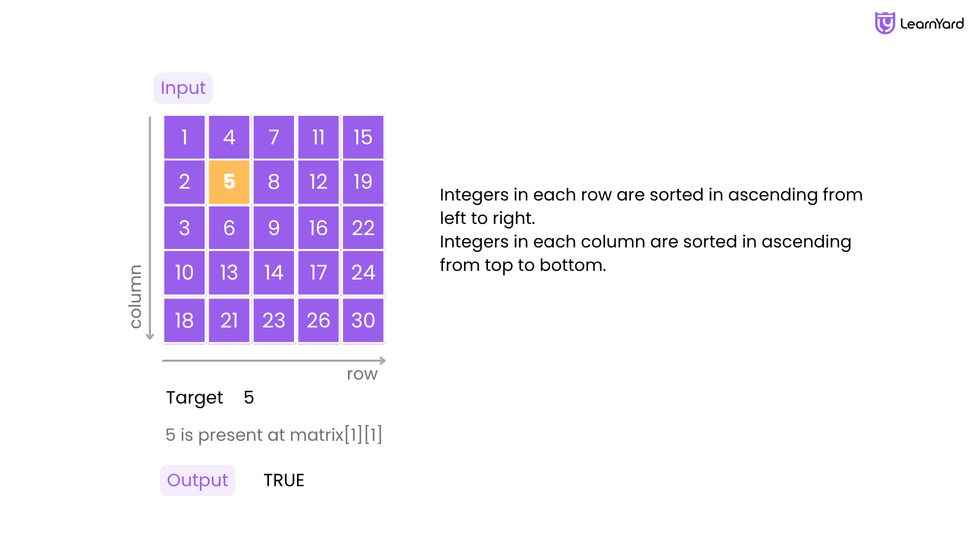The height and width of the screenshot is (551, 980).
Task: Click the vertical 'column' axis label
Action: (135, 296)
